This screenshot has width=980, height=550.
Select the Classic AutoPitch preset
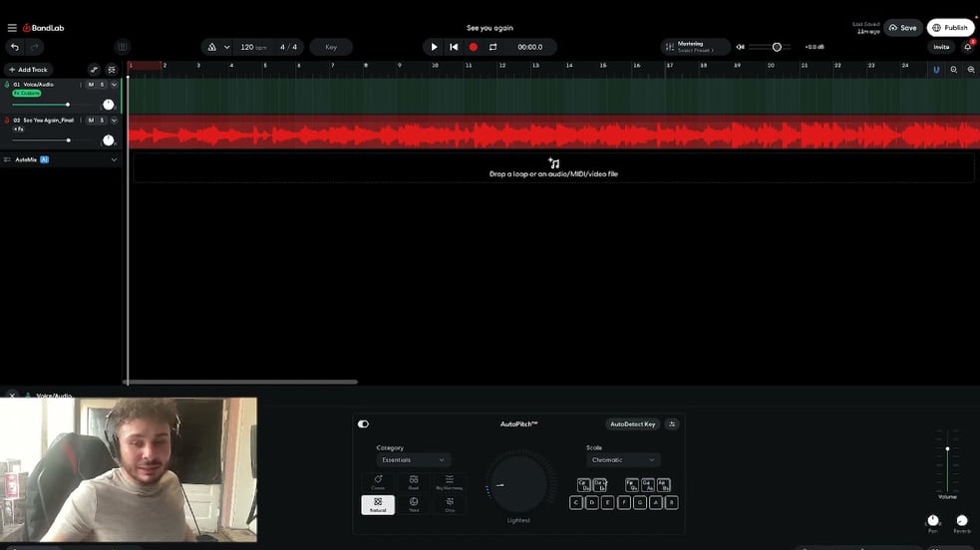(x=378, y=482)
